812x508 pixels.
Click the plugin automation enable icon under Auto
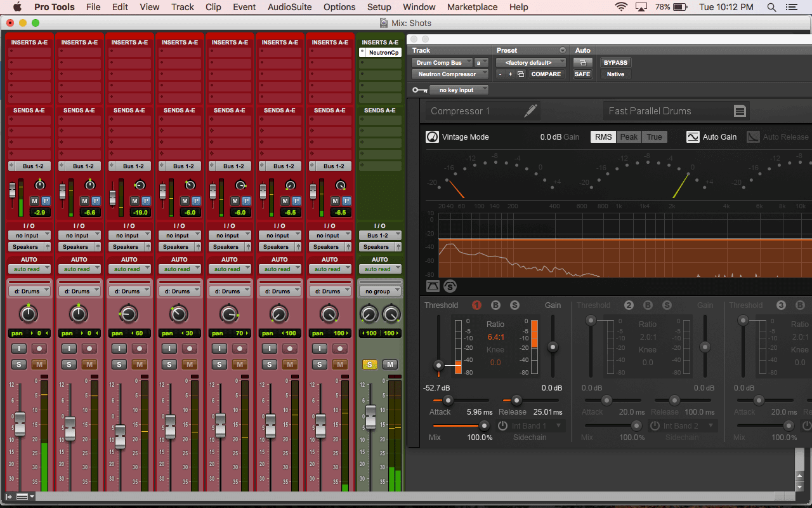tap(582, 63)
